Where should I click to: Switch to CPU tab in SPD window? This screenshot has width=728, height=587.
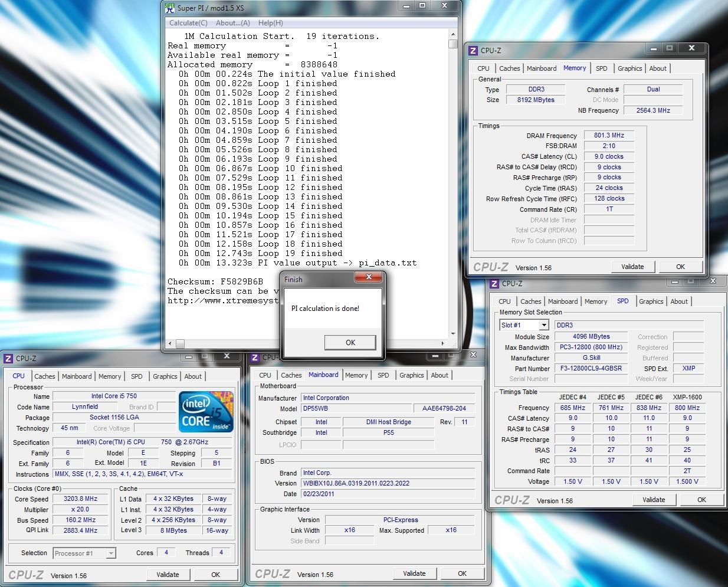(x=505, y=301)
